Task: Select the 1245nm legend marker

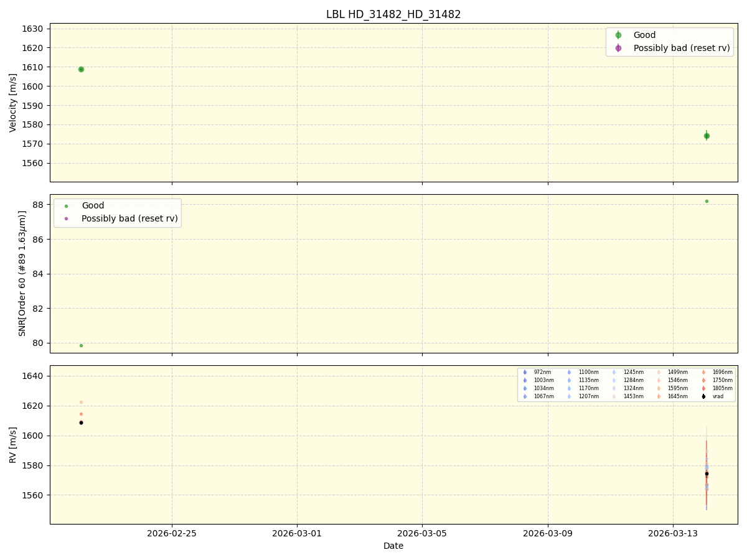Action: (x=614, y=372)
